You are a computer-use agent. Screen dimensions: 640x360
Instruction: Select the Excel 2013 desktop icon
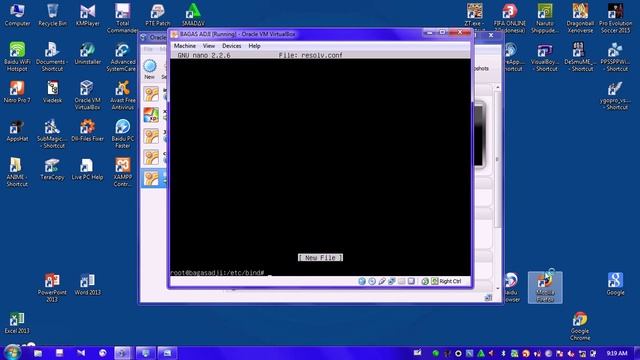click(17, 323)
